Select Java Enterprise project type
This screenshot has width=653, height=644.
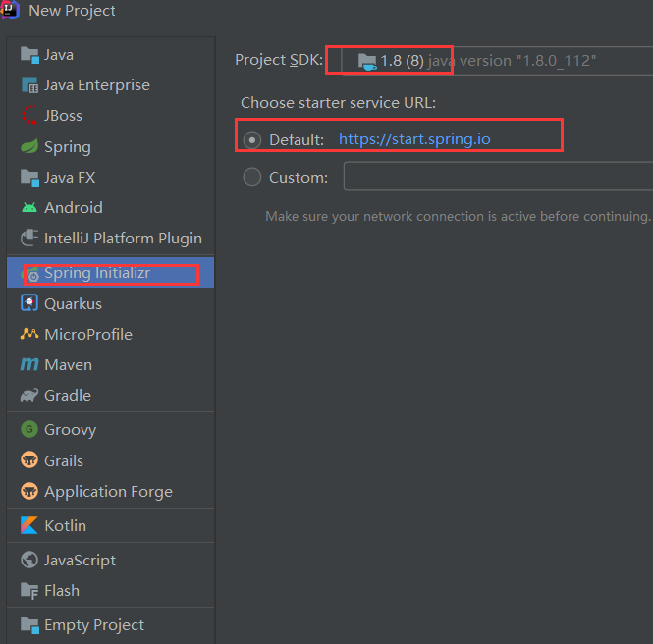(x=94, y=85)
